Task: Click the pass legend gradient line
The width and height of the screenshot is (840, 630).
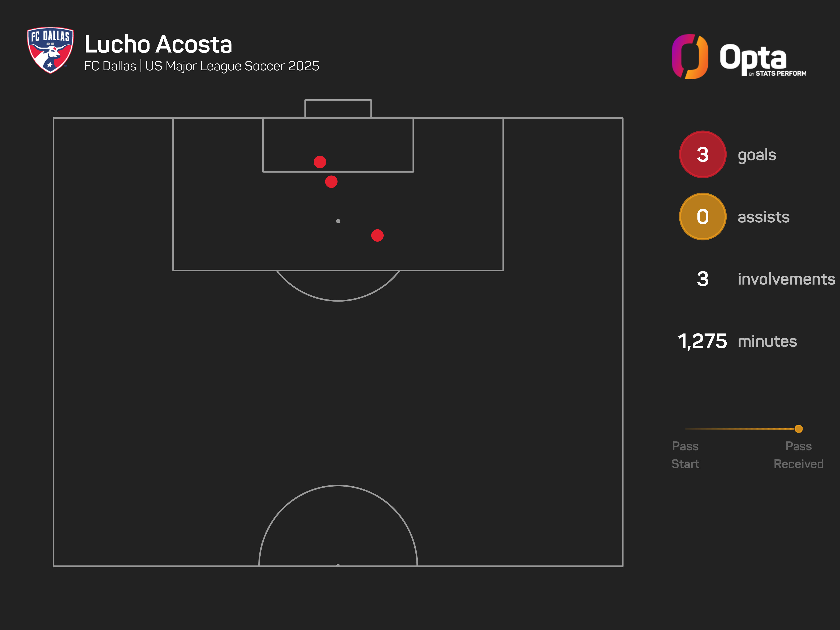Action: pos(740,429)
